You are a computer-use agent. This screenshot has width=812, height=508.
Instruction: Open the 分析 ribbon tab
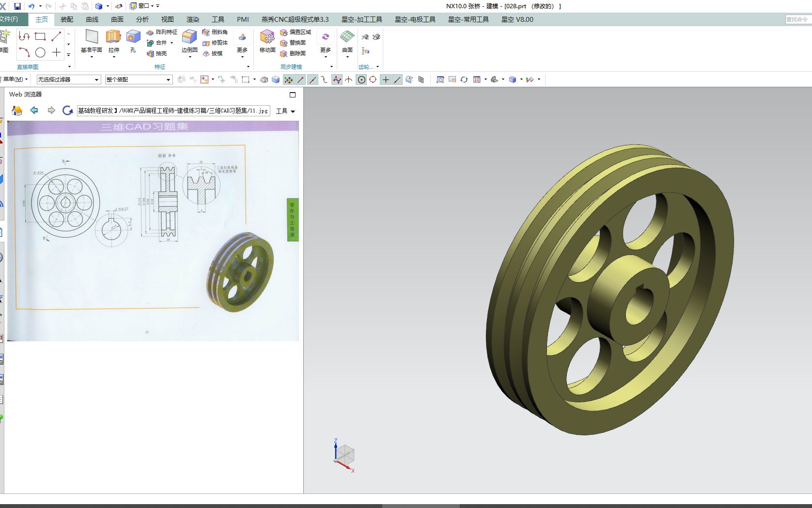click(x=142, y=19)
